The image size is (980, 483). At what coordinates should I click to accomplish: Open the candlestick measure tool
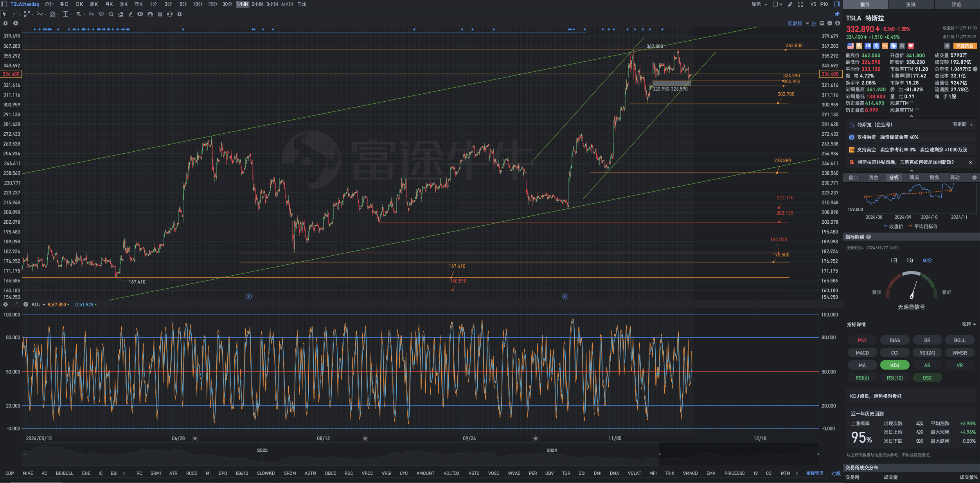pos(121,14)
